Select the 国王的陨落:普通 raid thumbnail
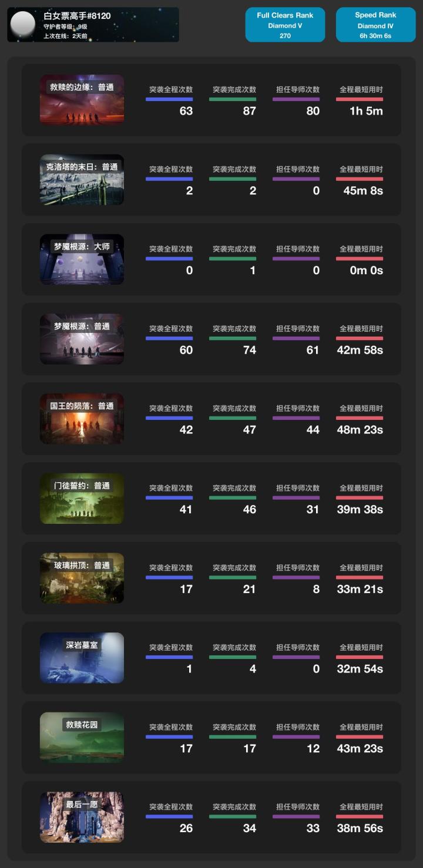This screenshot has width=423, height=868. coord(82,419)
